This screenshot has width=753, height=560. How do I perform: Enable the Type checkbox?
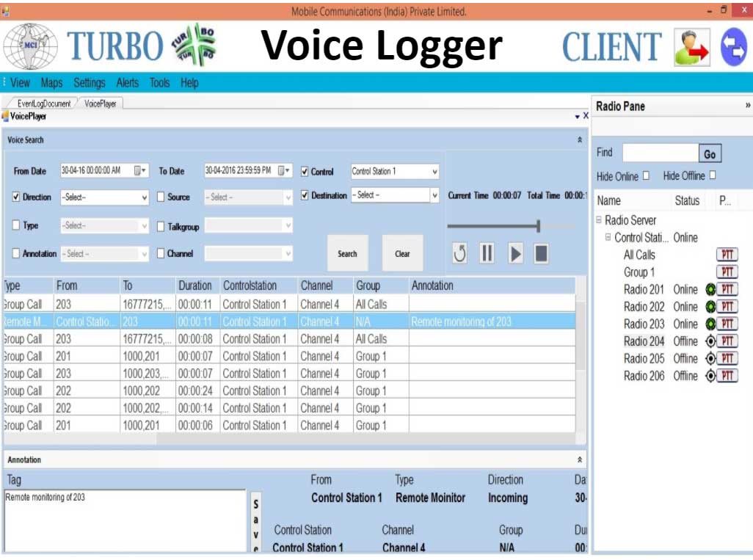click(16, 225)
